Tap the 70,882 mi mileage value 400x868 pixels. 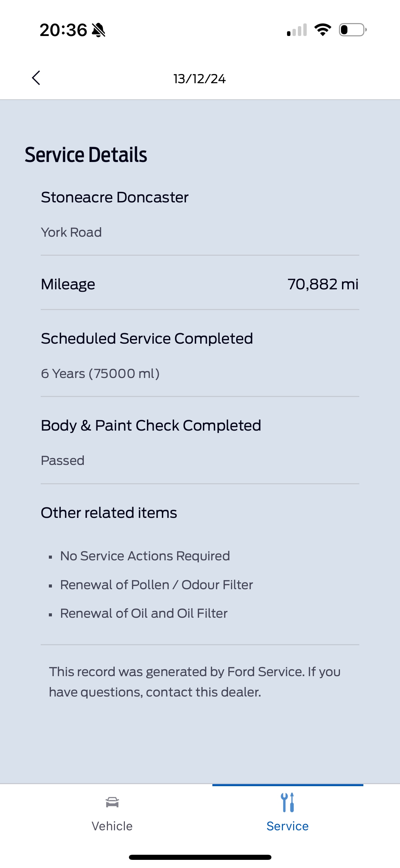pyautogui.click(x=323, y=284)
